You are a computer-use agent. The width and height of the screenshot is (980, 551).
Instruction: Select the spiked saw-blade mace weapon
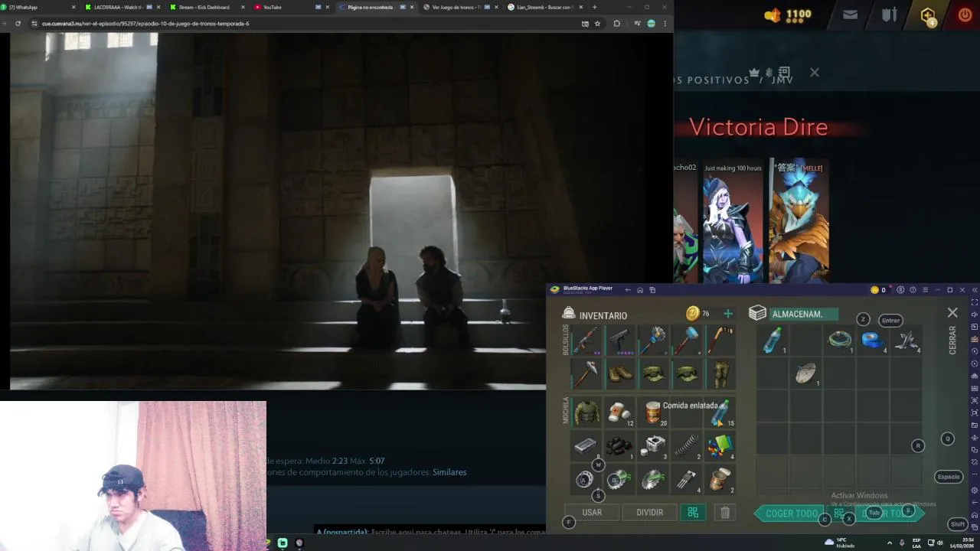point(653,340)
